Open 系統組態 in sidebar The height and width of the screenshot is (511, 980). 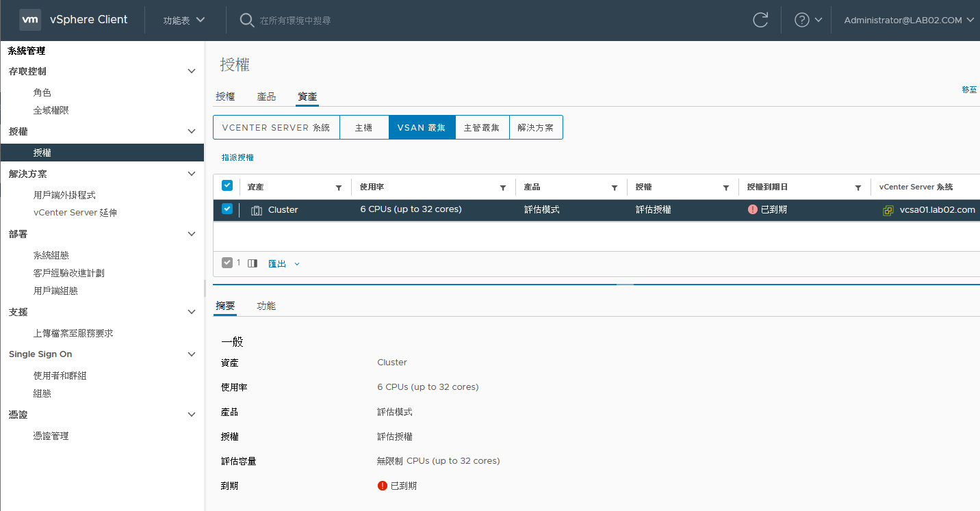click(51, 255)
